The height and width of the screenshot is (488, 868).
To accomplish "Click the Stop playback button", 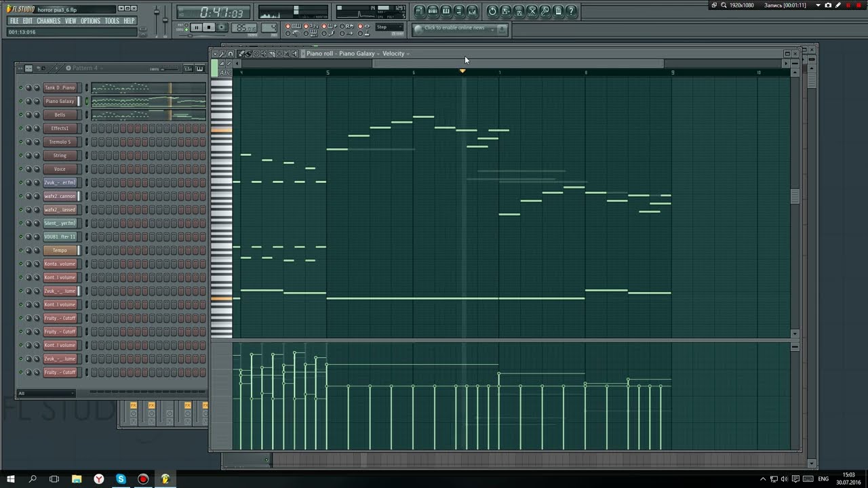I will pyautogui.click(x=209, y=27).
